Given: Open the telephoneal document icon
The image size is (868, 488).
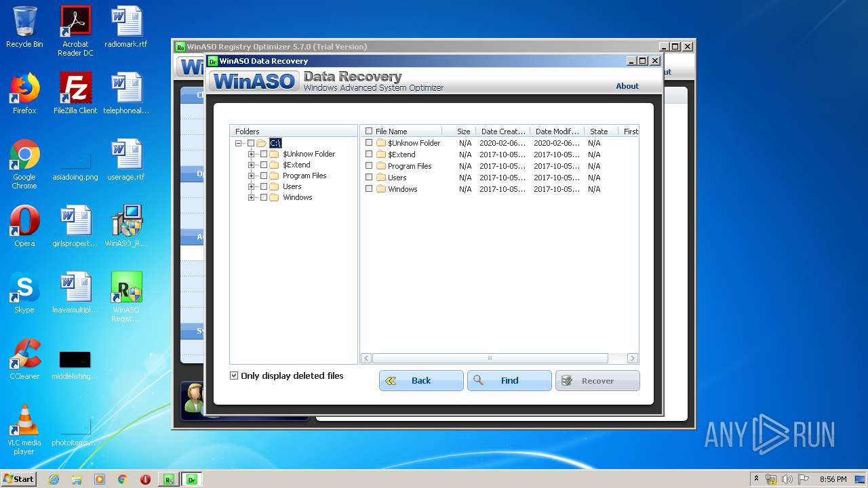Looking at the screenshot, I should (126, 94).
